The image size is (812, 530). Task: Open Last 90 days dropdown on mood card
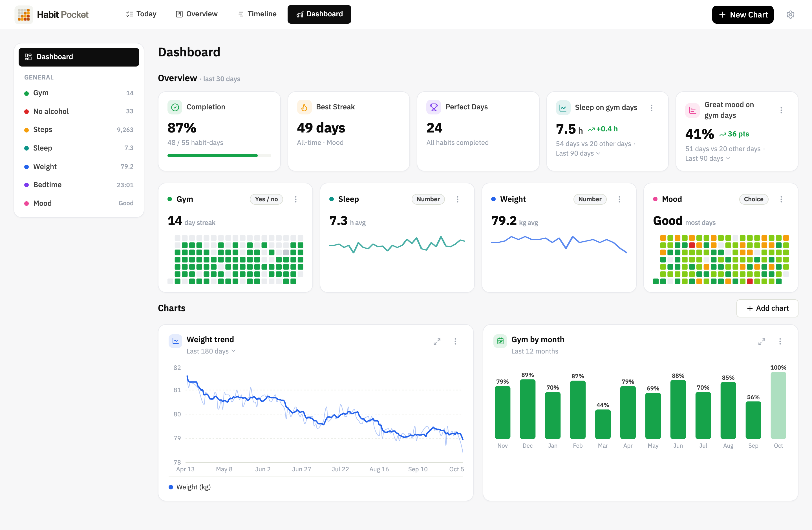(708, 159)
